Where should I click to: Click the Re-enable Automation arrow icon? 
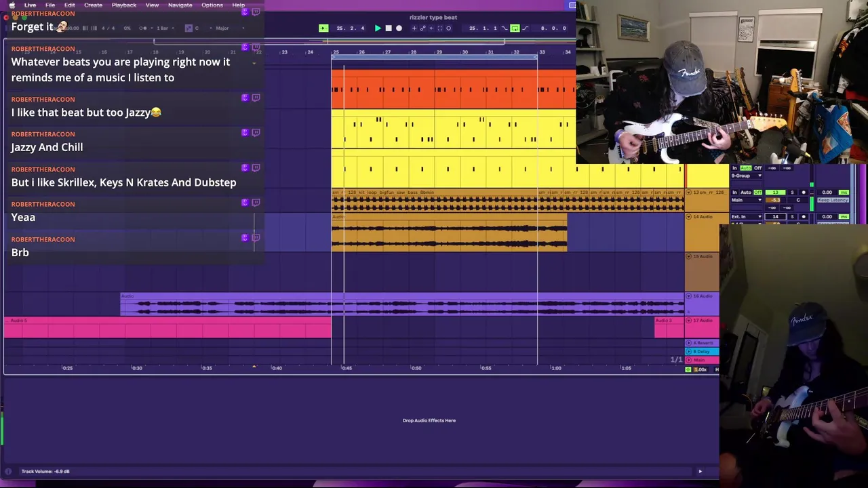pos(431,28)
